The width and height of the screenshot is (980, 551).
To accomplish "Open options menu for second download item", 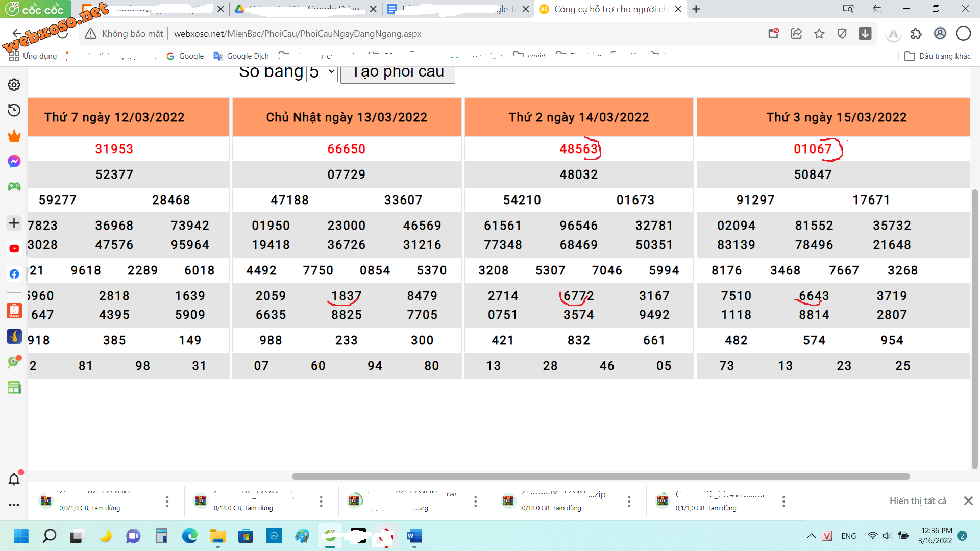I will (321, 502).
